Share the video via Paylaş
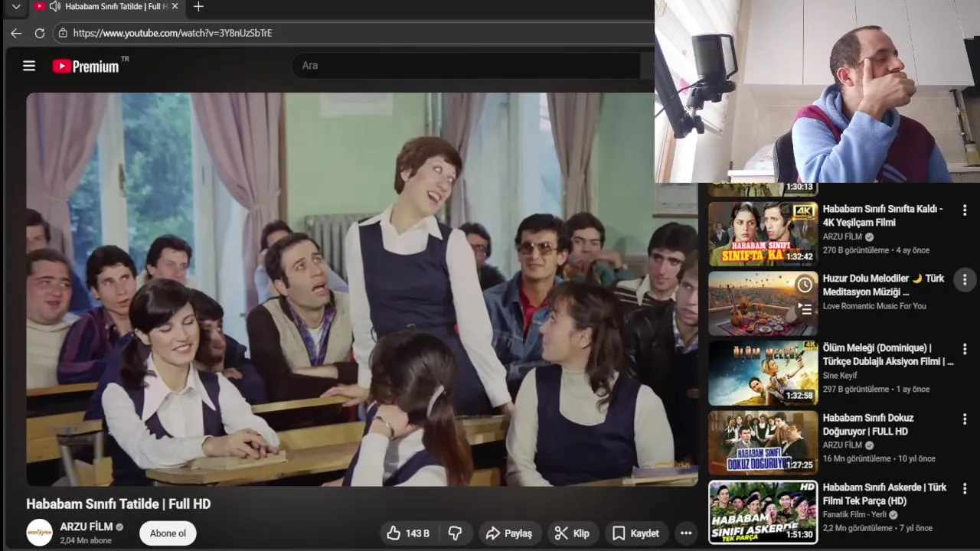This screenshot has width=980, height=551. [509, 533]
